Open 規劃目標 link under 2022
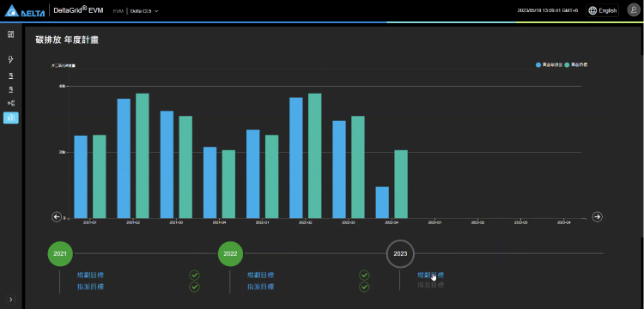Viewport: 644px width, 309px height. click(260, 275)
